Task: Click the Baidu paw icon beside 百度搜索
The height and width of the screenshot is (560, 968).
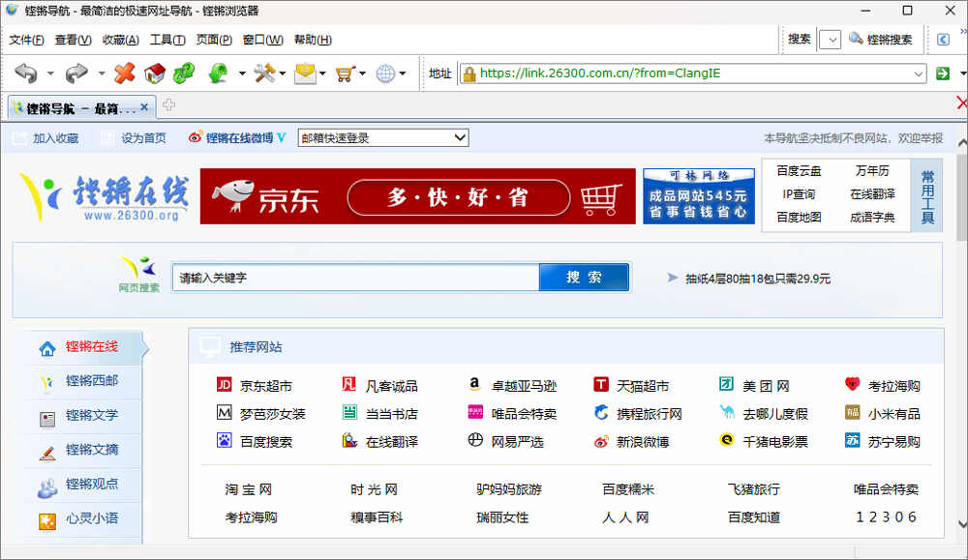Action: click(225, 440)
